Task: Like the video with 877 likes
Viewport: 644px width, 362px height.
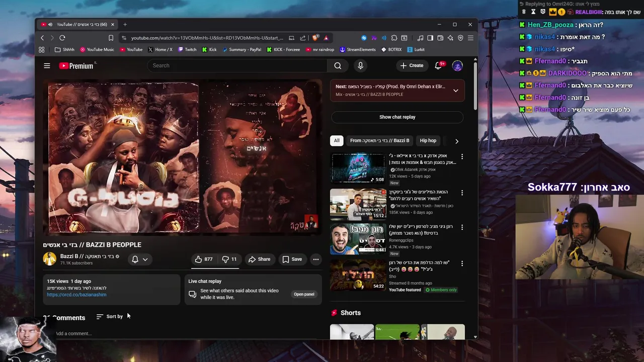Action: coord(203,259)
